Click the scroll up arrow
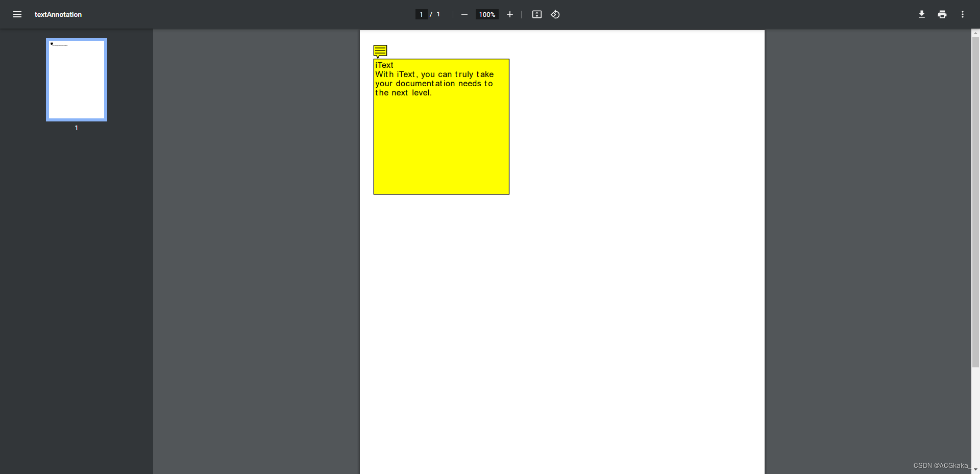The image size is (980, 474). click(975, 33)
